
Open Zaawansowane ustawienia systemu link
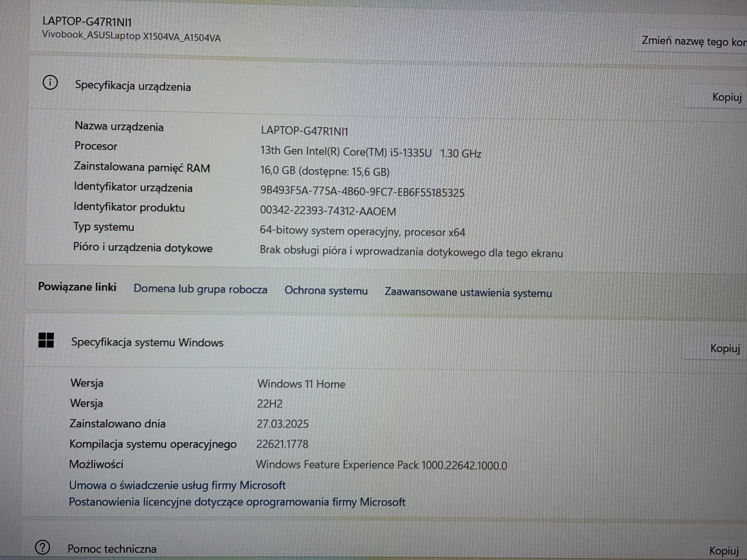point(468,292)
